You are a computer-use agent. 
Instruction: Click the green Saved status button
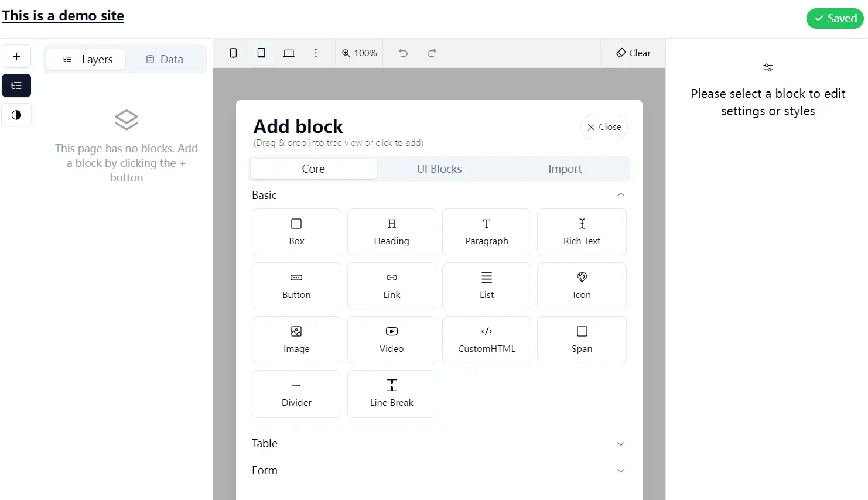[835, 18]
